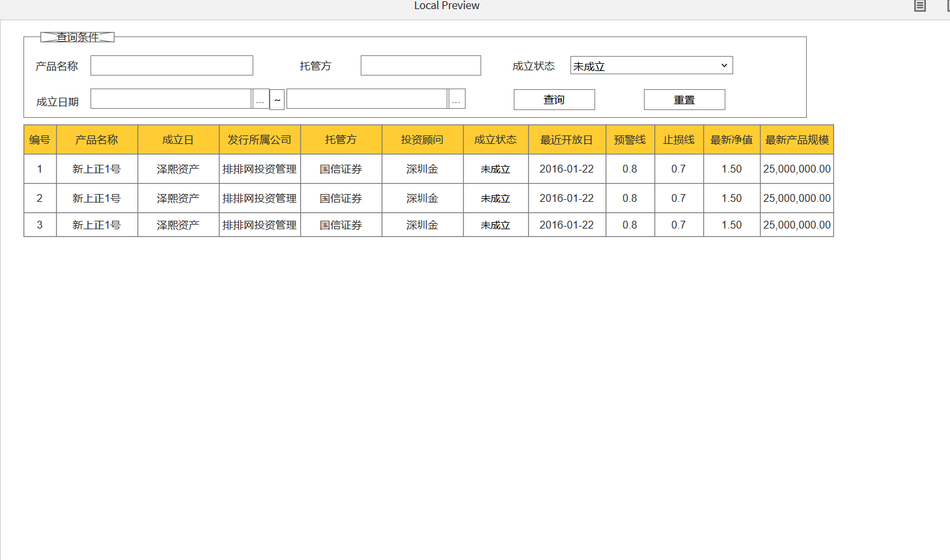Click 止损线 value 0.7 in row 3

coord(679,225)
